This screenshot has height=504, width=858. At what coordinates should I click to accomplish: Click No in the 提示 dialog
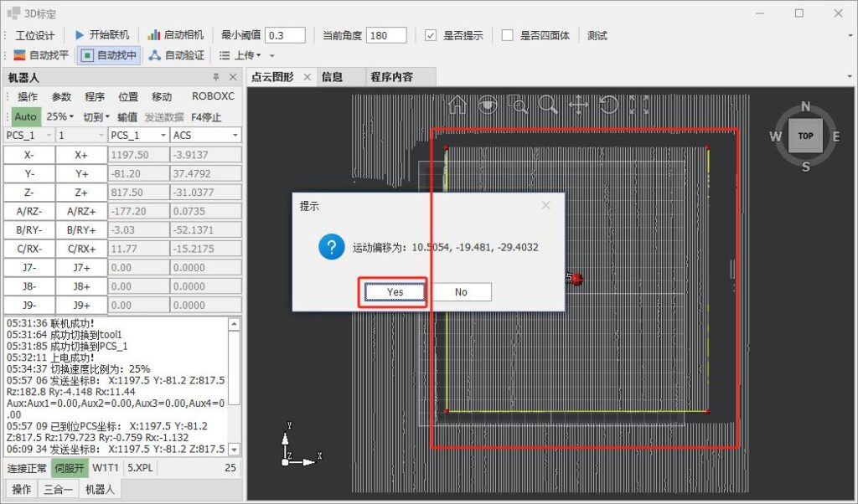click(x=461, y=292)
